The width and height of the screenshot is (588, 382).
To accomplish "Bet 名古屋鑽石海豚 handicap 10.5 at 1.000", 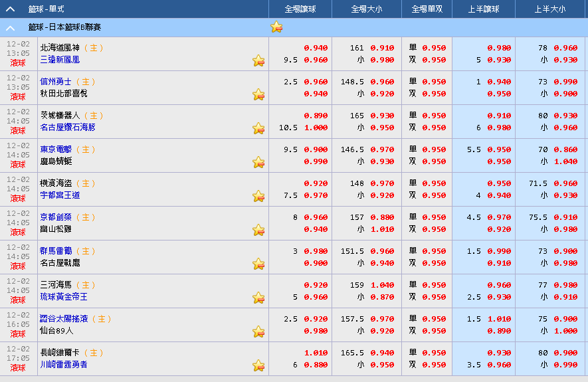I will pyautogui.click(x=316, y=128).
